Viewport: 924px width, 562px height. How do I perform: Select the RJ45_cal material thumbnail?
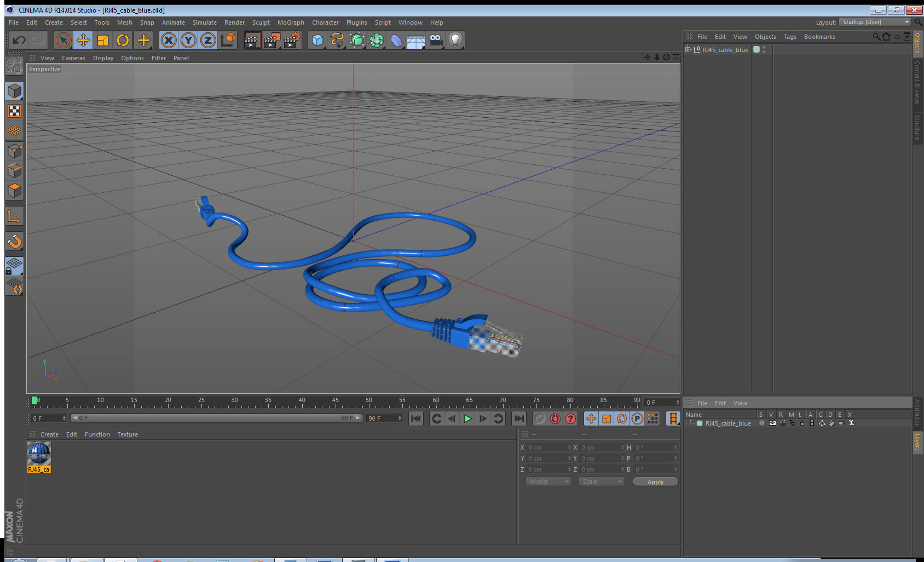click(x=39, y=457)
